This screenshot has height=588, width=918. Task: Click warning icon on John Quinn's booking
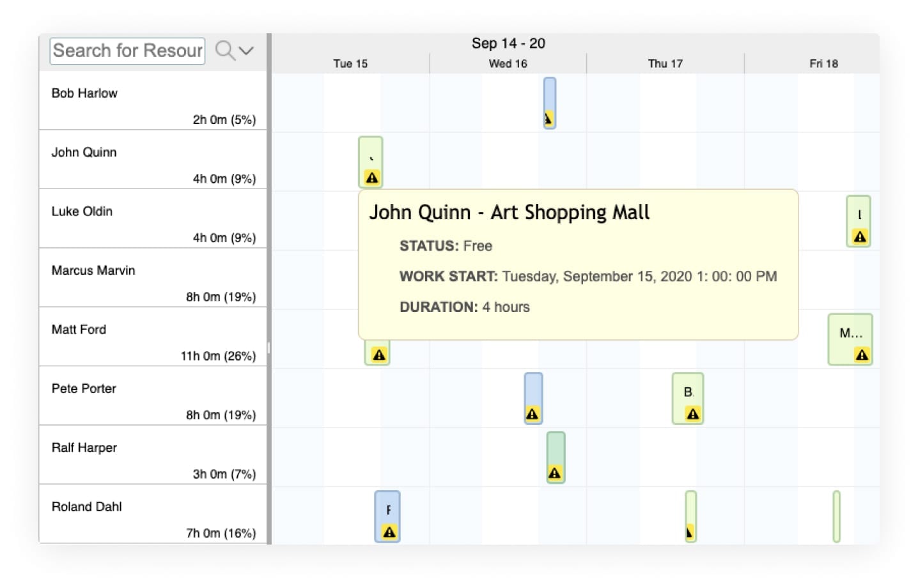[x=371, y=178]
